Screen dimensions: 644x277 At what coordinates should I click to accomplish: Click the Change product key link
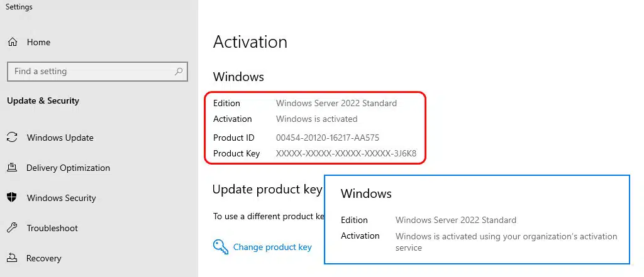[x=272, y=247]
